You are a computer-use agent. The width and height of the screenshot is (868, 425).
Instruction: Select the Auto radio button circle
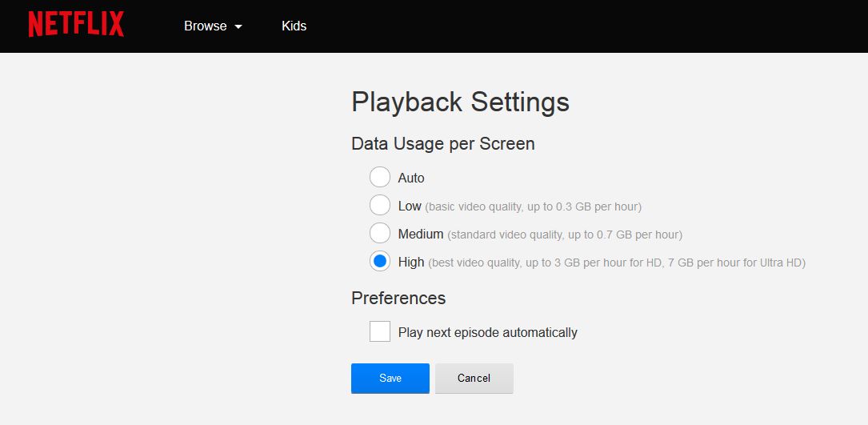380,178
